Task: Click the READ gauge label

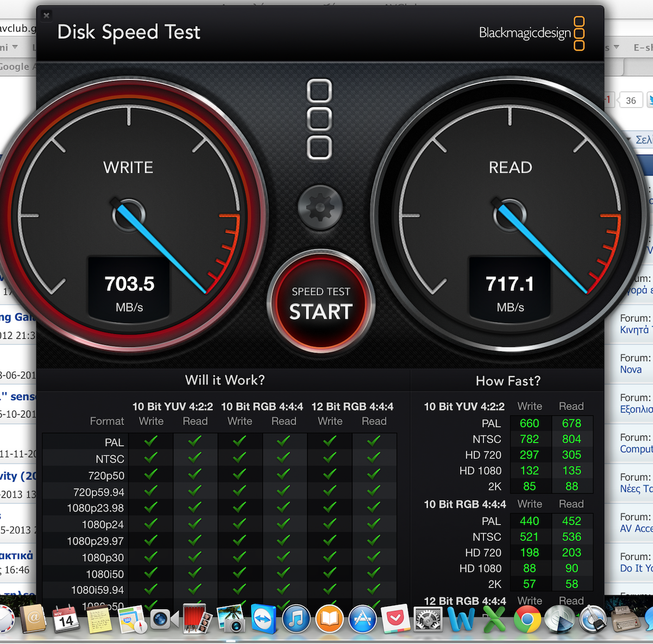Action: (510, 167)
